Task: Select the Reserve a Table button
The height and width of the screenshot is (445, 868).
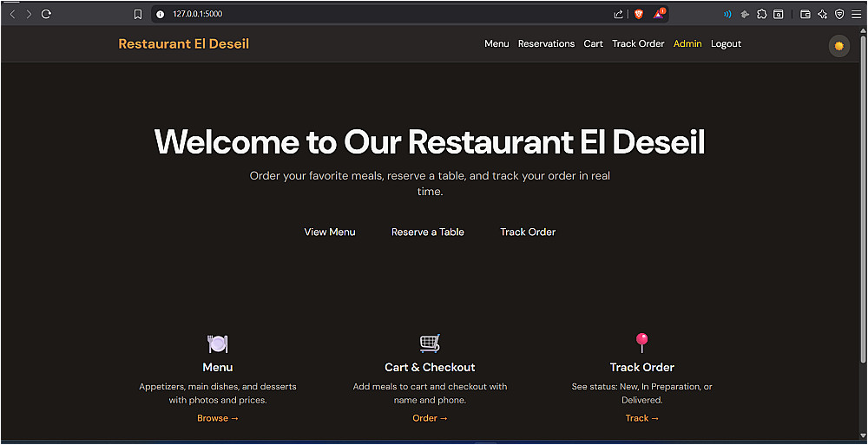Action: point(428,232)
